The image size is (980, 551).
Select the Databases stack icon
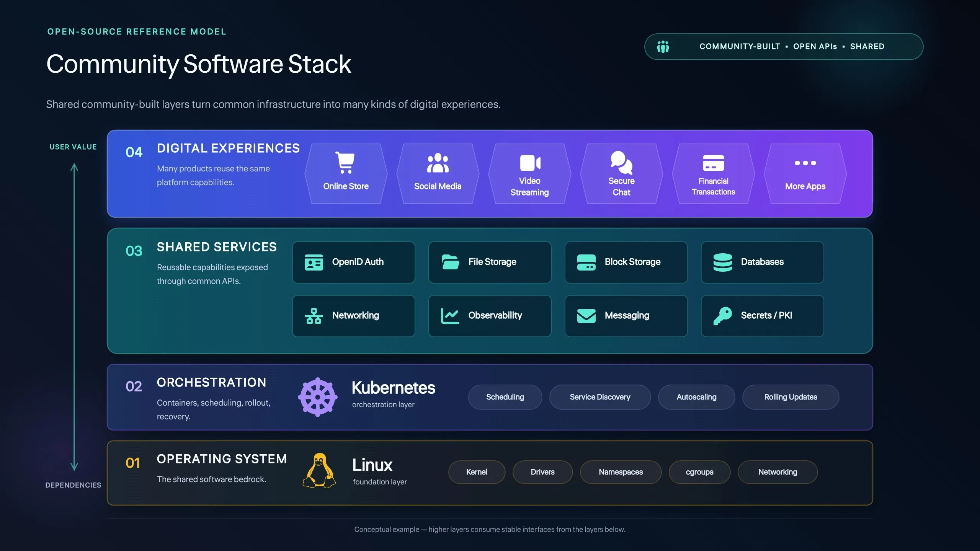(722, 262)
